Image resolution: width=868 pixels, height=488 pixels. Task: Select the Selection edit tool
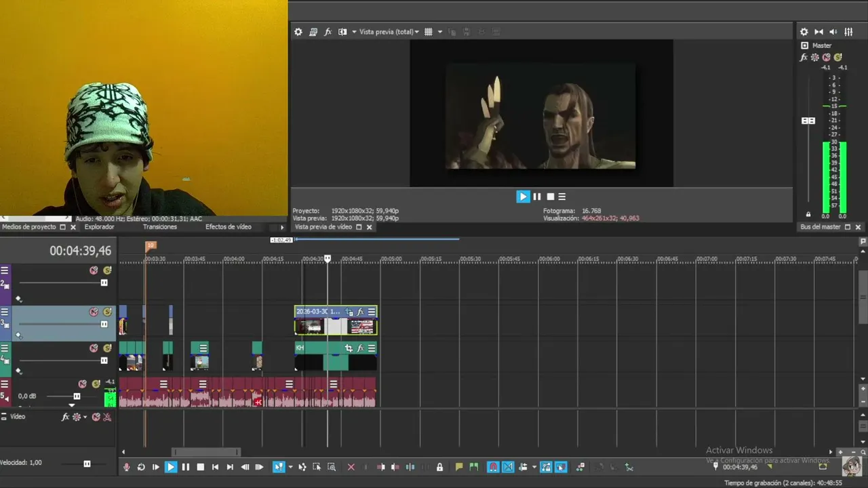point(317,467)
